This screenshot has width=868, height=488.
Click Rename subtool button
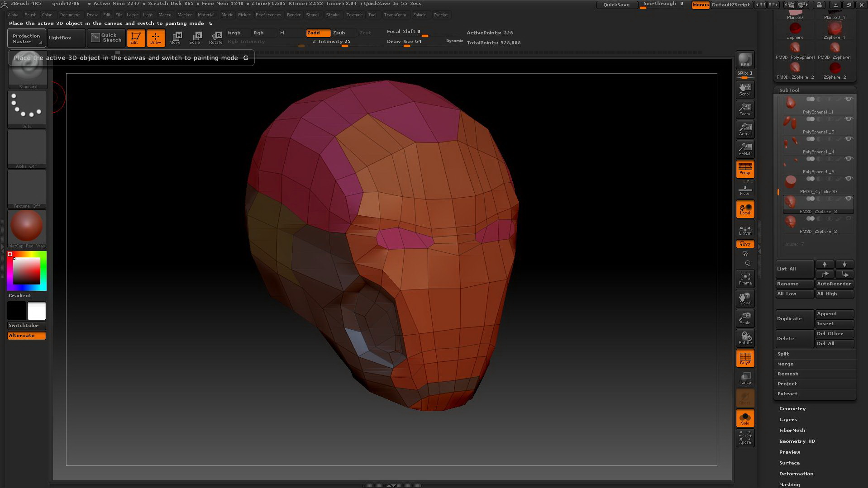point(795,284)
